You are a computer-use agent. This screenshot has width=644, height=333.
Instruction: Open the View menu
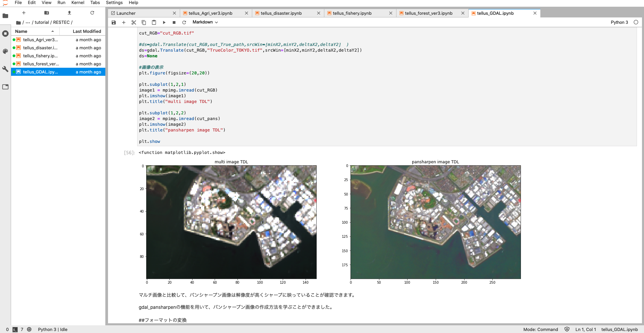click(x=47, y=3)
